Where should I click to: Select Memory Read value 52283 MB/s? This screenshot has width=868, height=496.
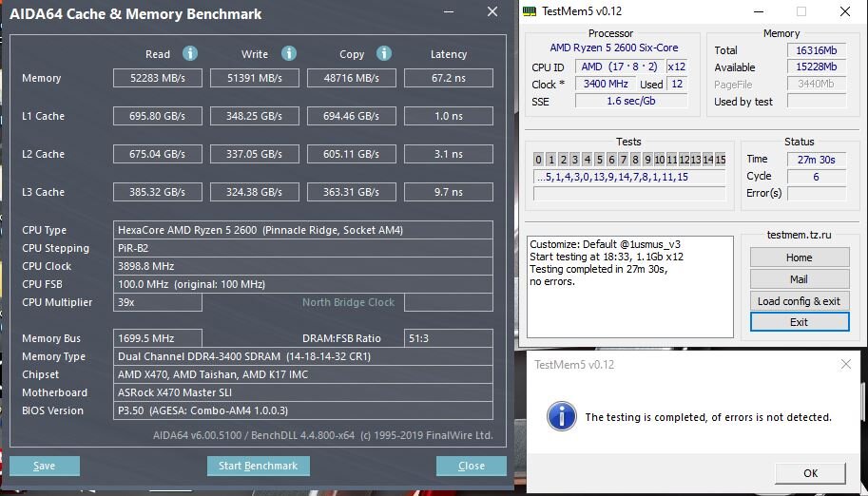tap(158, 78)
